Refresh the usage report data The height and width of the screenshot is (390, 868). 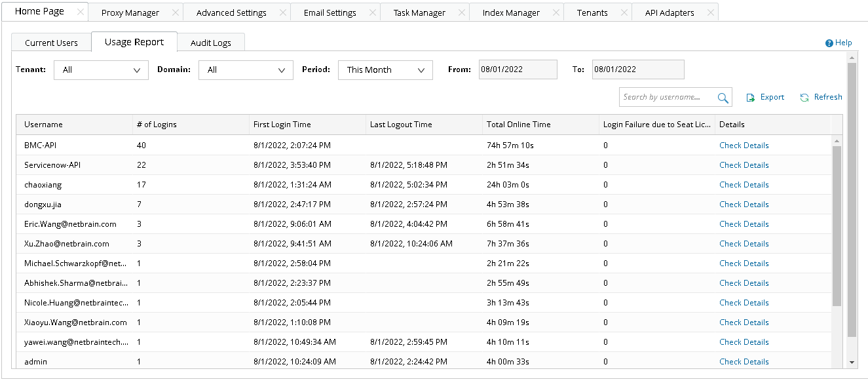pyautogui.click(x=820, y=96)
